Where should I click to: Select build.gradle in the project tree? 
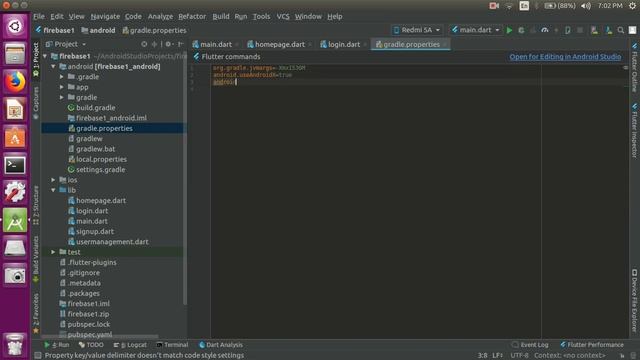pos(96,108)
